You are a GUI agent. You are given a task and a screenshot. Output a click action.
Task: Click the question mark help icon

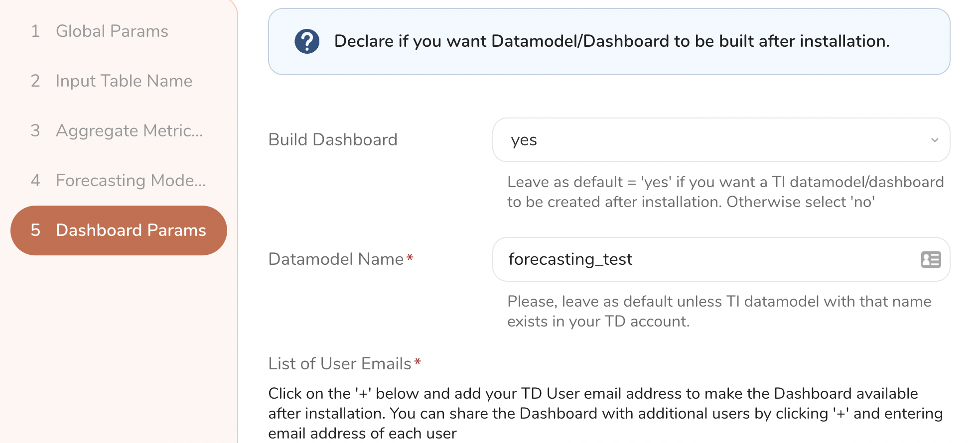[307, 41]
